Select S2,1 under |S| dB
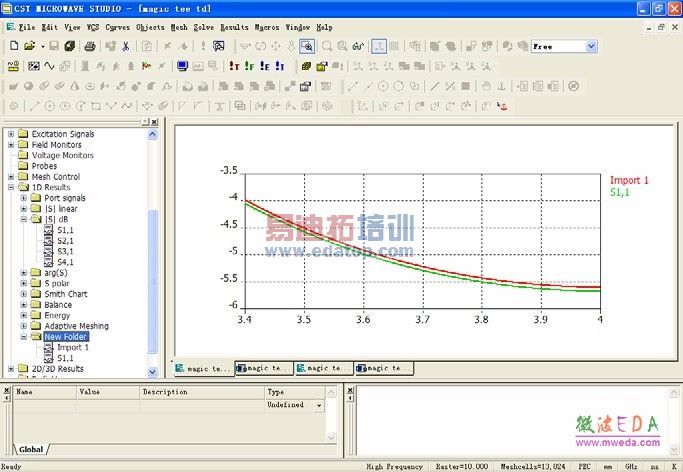This screenshot has height=472, width=683. [65, 241]
